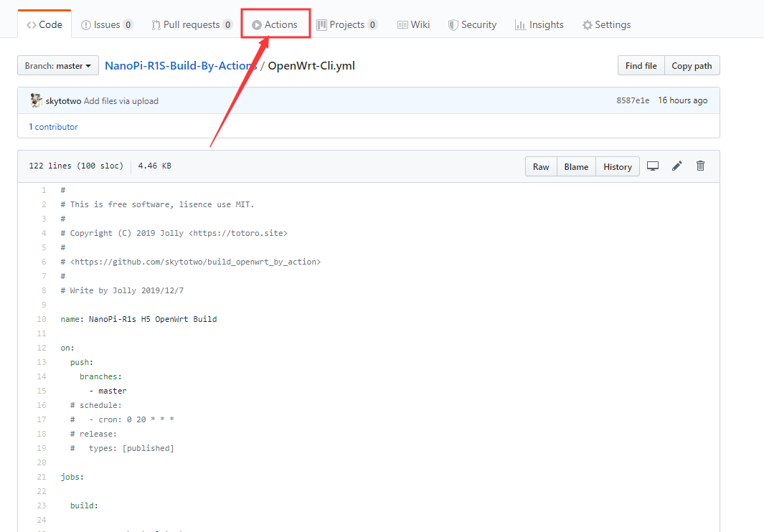Select line number 10
Image resolution: width=764 pixels, height=532 pixels.
coord(42,319)
